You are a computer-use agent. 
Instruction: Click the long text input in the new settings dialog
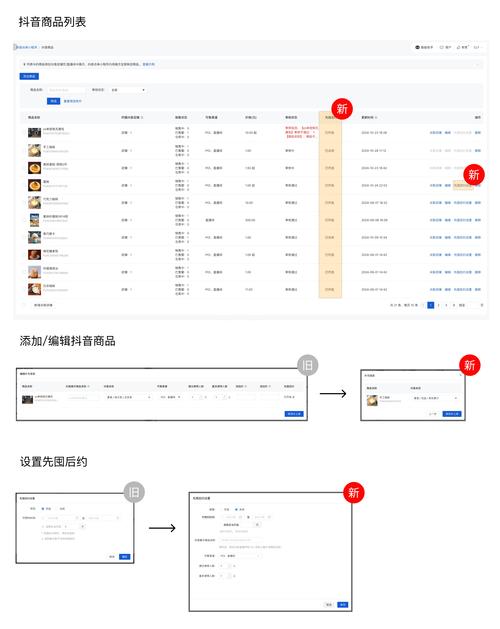tap(241, 540)
